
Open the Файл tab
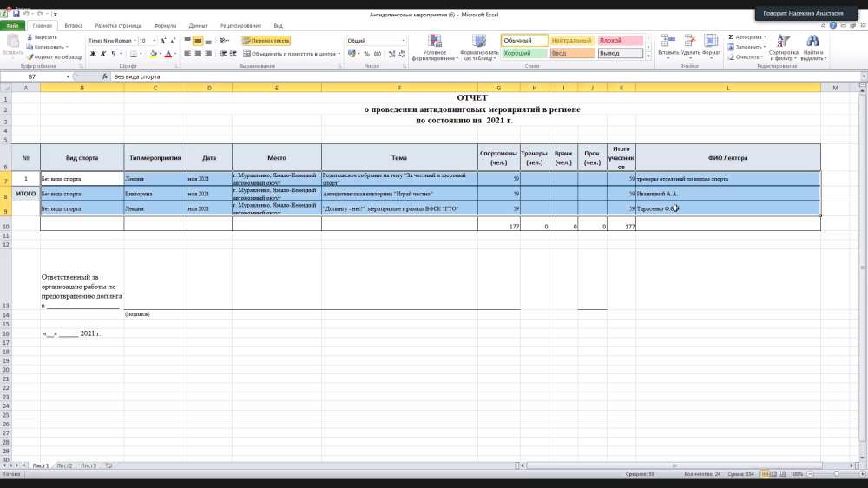(11, 25)
